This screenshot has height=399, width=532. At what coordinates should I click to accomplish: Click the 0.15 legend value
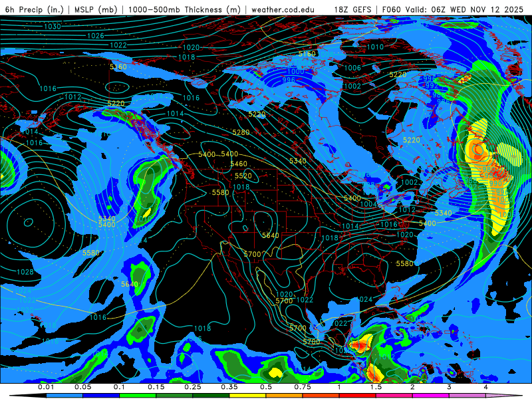(156, 387)
